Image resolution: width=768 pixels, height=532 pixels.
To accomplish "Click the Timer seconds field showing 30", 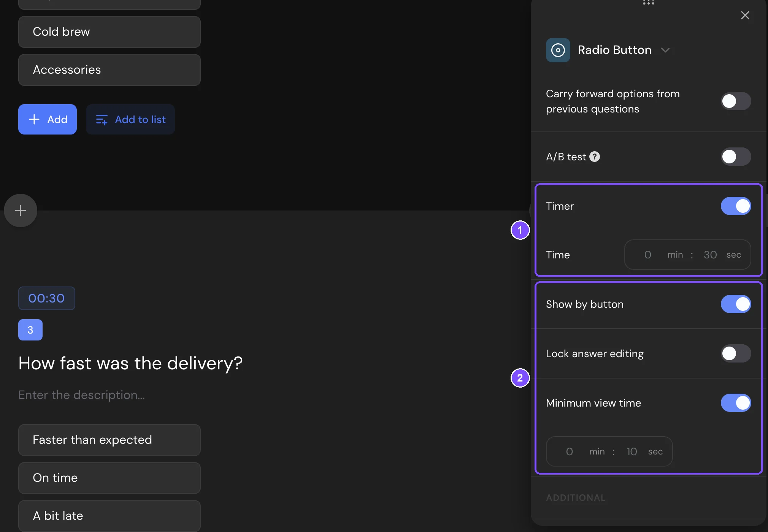I will point(710,255).
